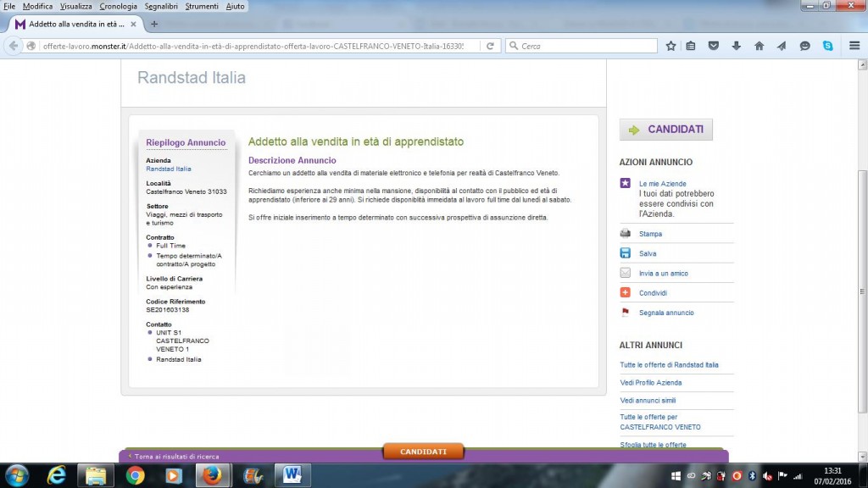This screenshot has width=868, height=488.
Task: Switch to Microsoft Word in the taskbar
Action: [x=292, y=475]
